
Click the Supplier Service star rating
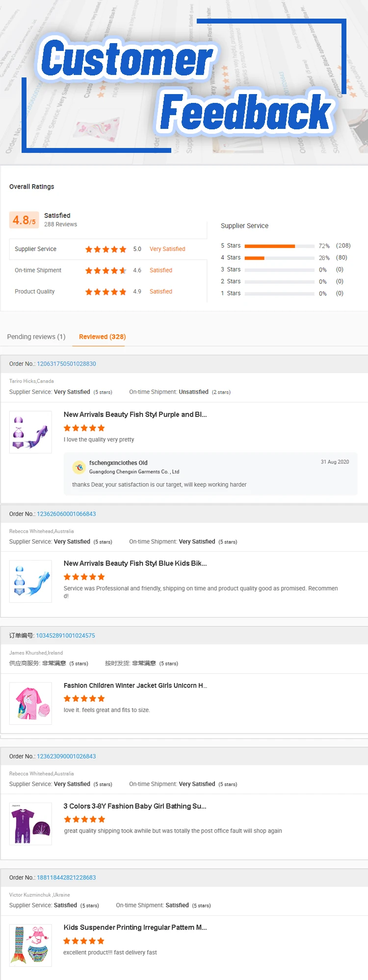coord(105,249)
